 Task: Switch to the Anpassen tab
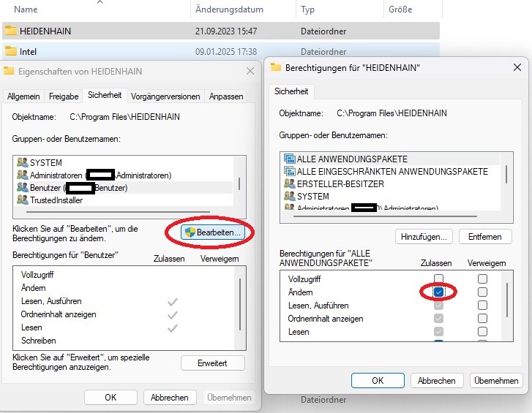click(x=226, y=96)
